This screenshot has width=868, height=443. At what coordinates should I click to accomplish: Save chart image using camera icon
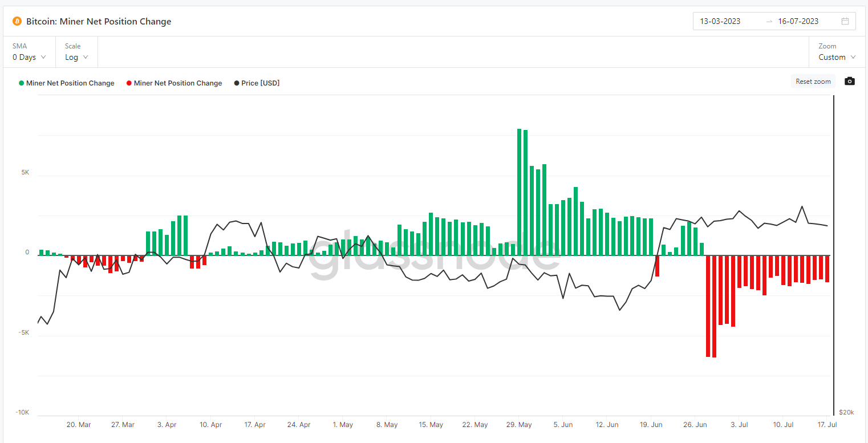[x=849, y=82]
